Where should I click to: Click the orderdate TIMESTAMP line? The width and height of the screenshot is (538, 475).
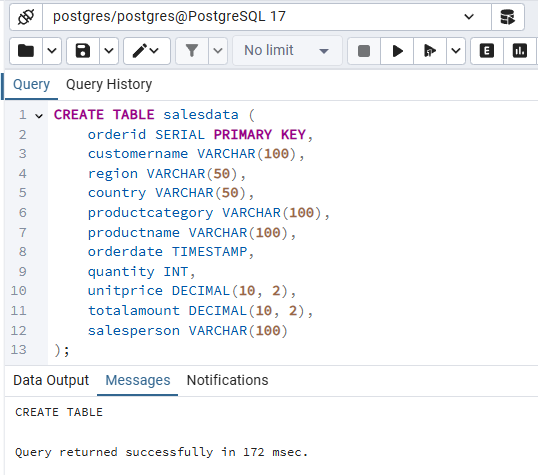click(171, 252)
